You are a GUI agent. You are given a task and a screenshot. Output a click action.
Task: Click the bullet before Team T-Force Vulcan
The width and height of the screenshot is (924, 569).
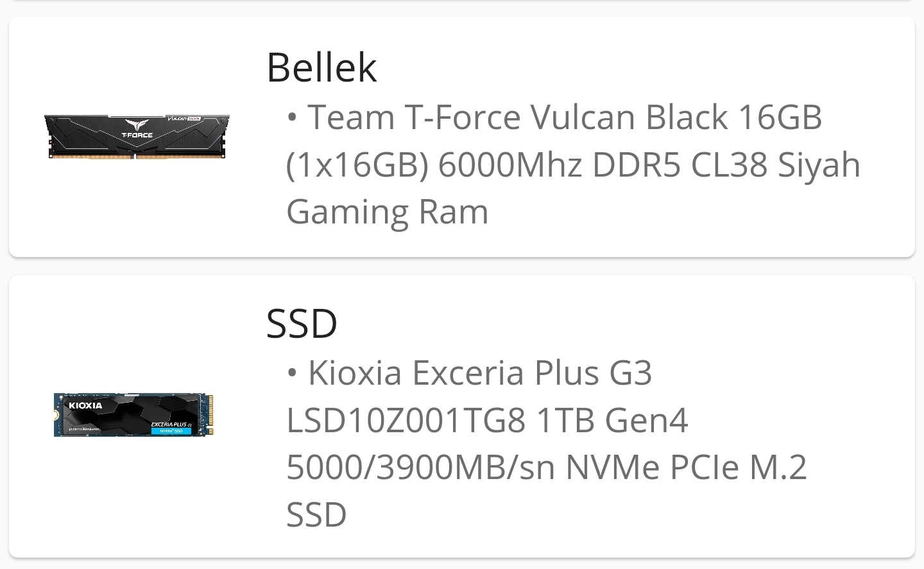click(292, 118)
